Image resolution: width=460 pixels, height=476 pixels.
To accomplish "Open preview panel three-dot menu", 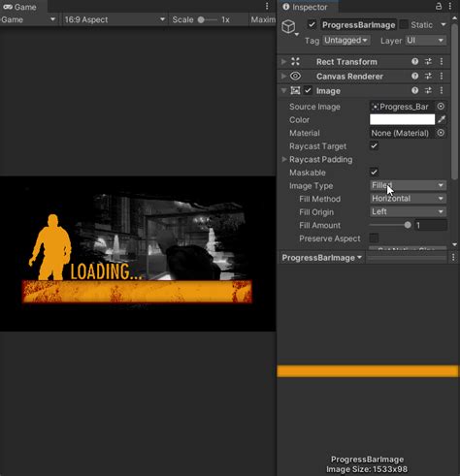I will pyautogui.click(x=453, y=257).
